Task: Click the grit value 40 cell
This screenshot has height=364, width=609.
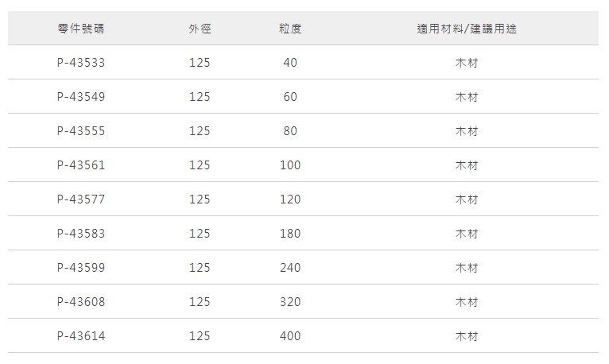Action: pos(290,63)
